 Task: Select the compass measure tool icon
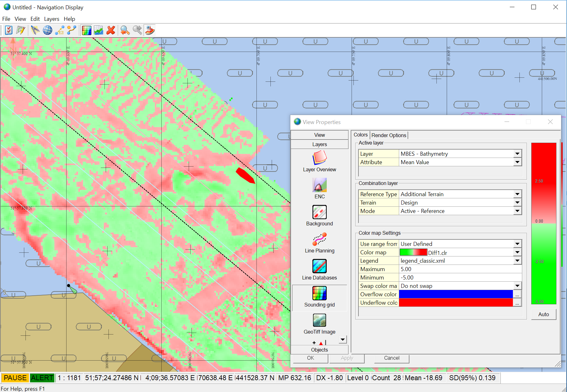click(x=35, y=30)
